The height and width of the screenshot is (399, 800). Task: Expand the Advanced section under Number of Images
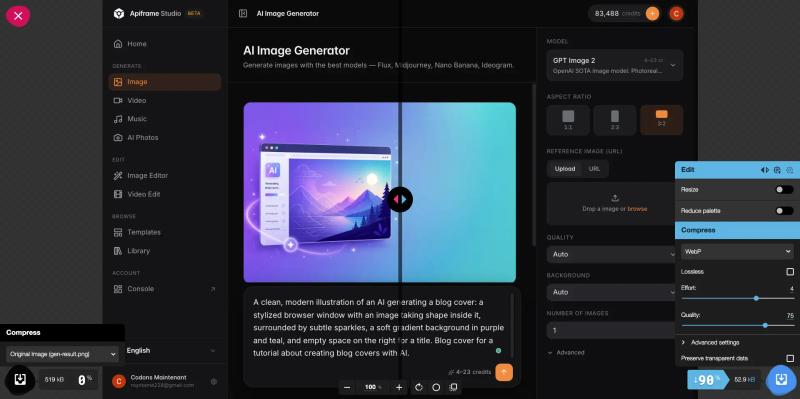point(566,353)
